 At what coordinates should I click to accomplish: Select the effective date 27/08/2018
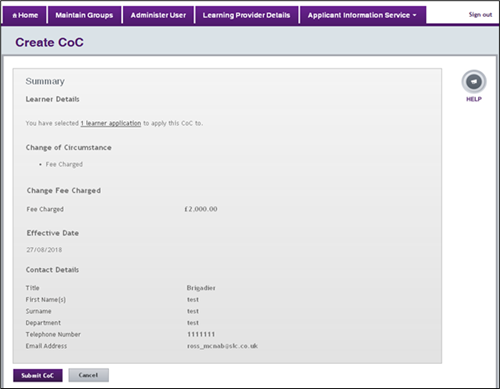click(44, 250)
